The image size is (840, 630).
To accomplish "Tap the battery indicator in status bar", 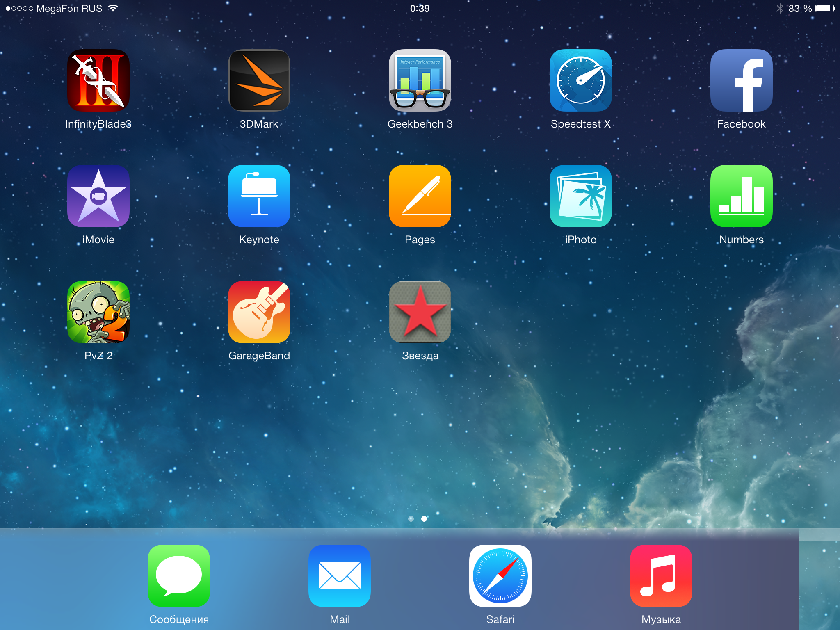I will click(824, 9).
